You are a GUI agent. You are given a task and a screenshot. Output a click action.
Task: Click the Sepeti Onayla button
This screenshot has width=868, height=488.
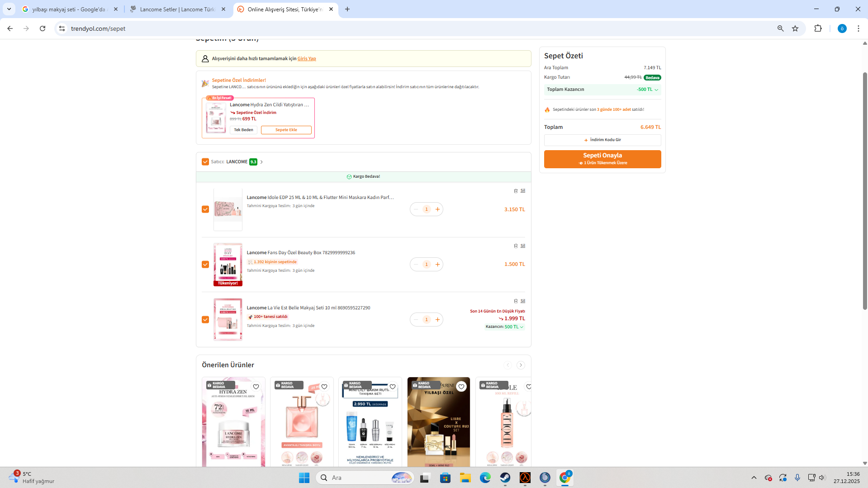(602, 159)
